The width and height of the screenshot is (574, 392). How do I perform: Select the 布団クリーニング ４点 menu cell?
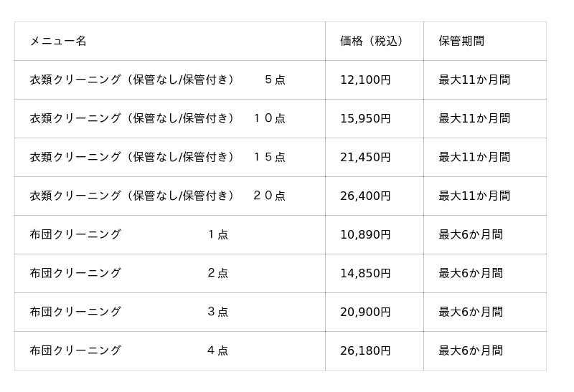(129, 351)
